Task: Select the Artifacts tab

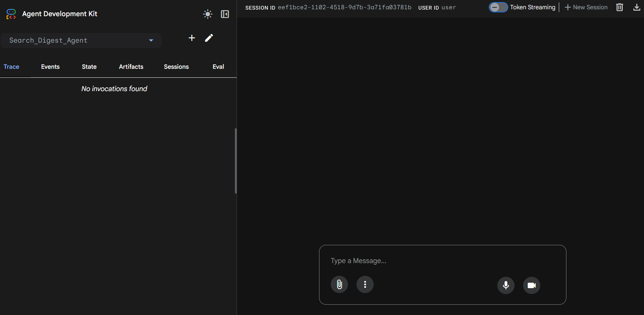Action: [131, 67]
